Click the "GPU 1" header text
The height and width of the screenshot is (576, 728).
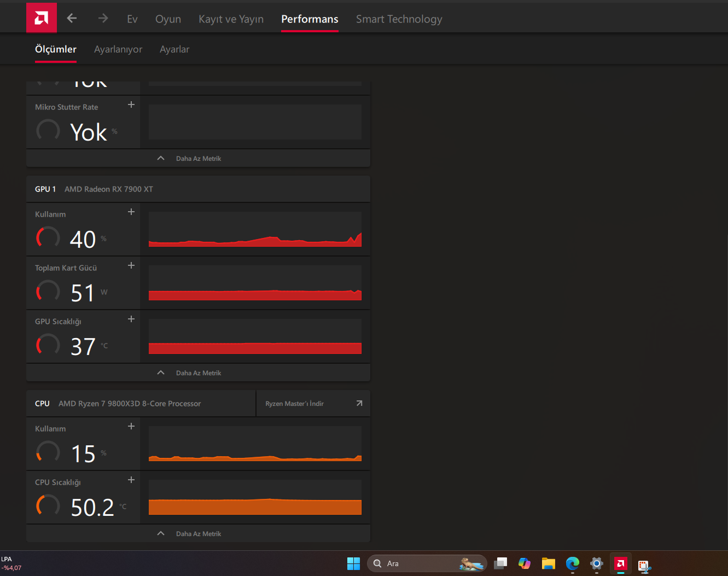(45, 189)
